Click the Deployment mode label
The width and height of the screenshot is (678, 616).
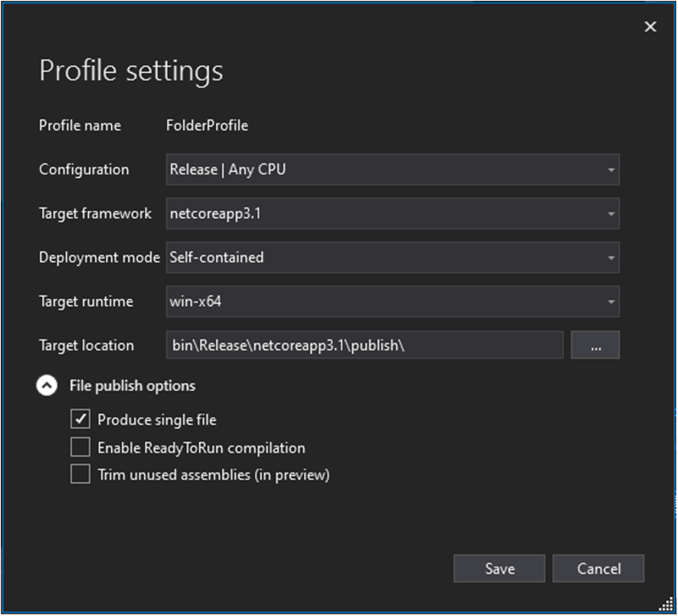click(x=99, y=258)
